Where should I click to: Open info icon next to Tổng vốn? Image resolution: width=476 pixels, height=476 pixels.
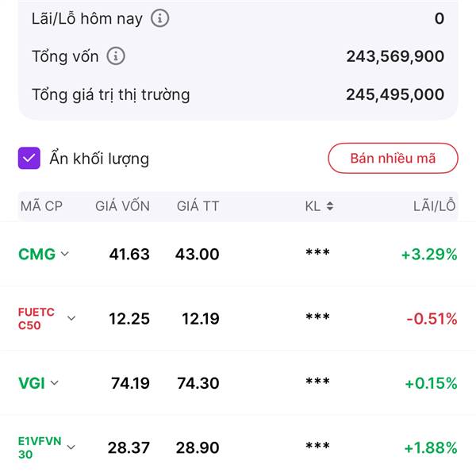116,56
